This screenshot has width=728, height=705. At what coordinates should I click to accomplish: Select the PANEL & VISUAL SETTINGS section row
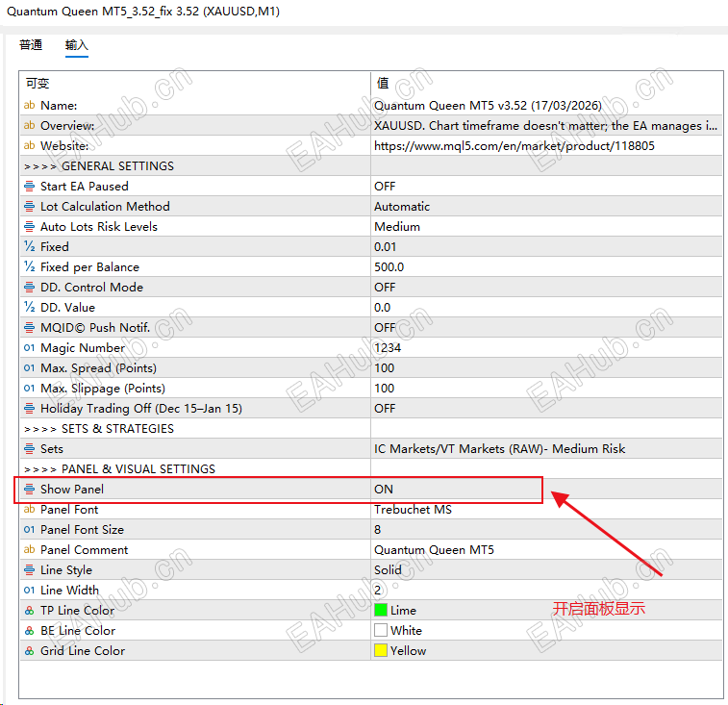(x=371, y=468)
